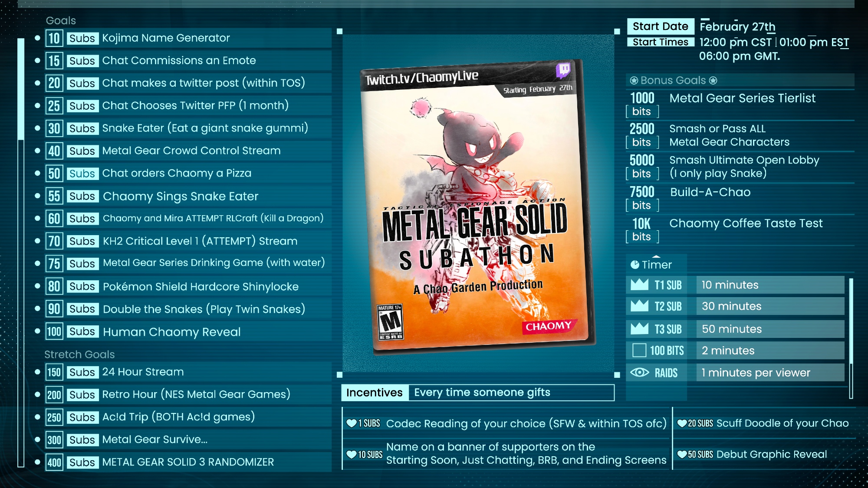Click heart icon beside 50 SUBS incentive
The image size is (868, 488).
(x=682, y=454)
